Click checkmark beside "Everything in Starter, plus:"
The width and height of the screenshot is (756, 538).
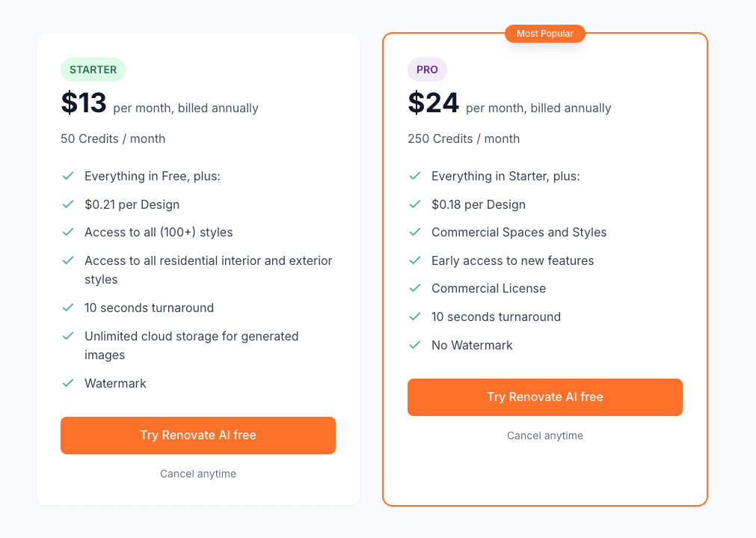415,176
